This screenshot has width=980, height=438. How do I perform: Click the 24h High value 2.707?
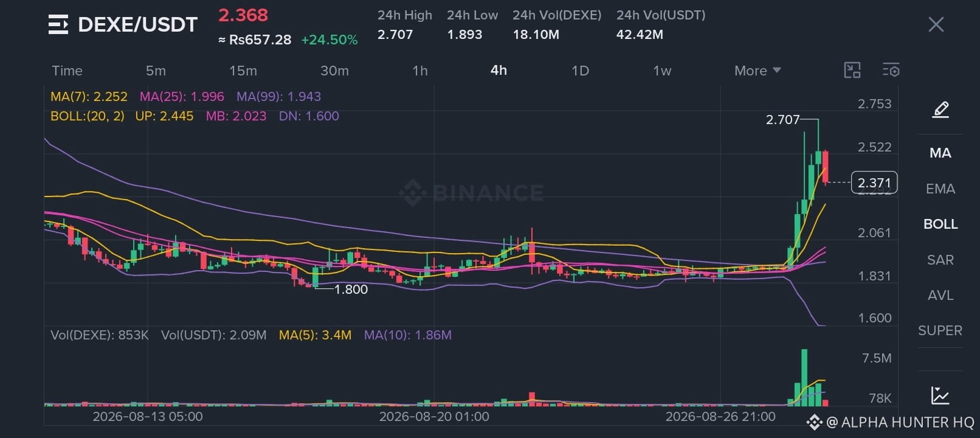coord(395,35)
